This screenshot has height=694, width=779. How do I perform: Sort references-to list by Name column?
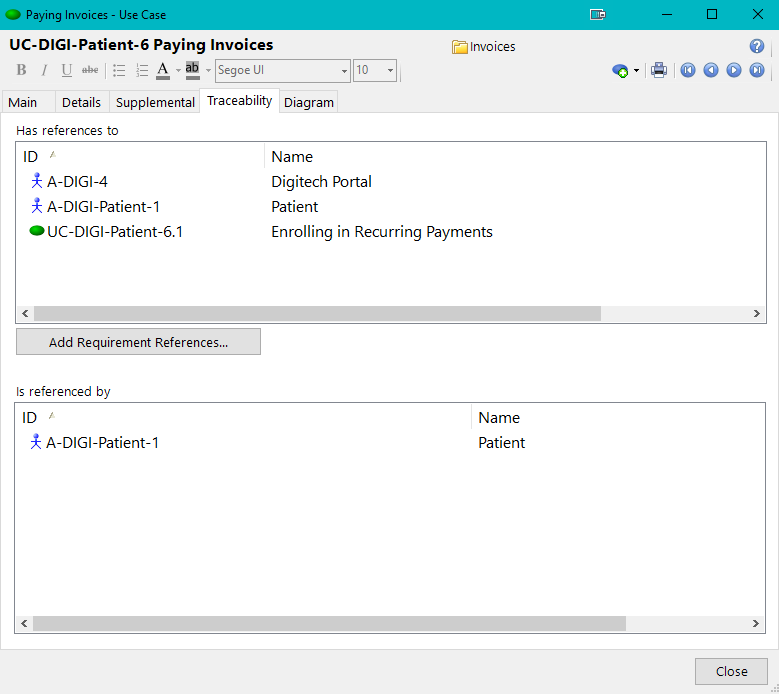[x=514, y=156]
